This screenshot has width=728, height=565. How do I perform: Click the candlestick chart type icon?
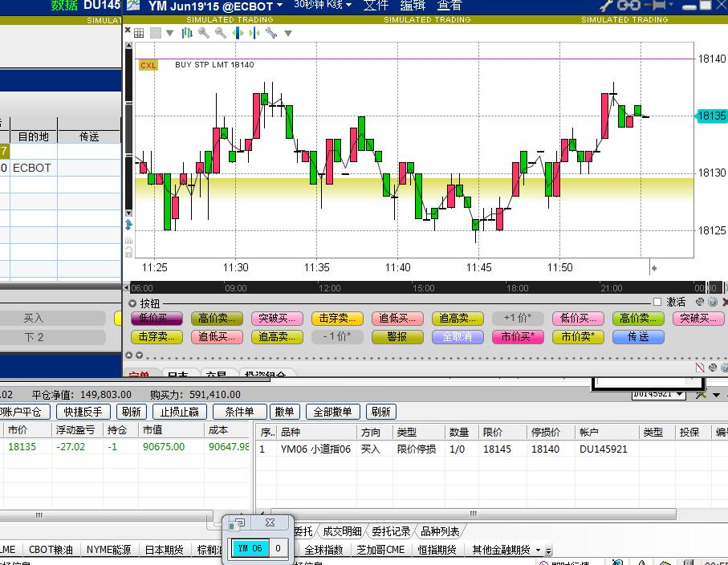(187, 33)
